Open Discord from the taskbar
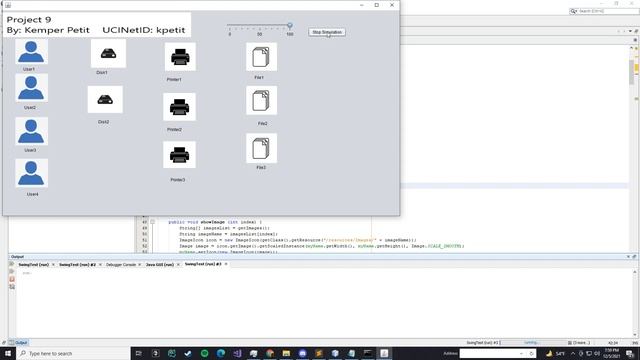The width and height of the screenshot is (640, 360). 302,353
